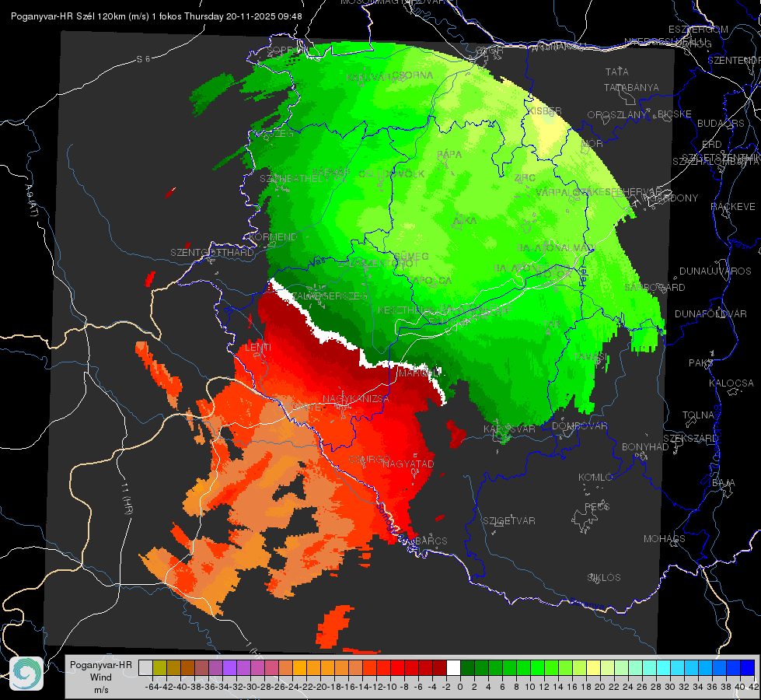Click the TOLNA town label

(x=698, y=415)
